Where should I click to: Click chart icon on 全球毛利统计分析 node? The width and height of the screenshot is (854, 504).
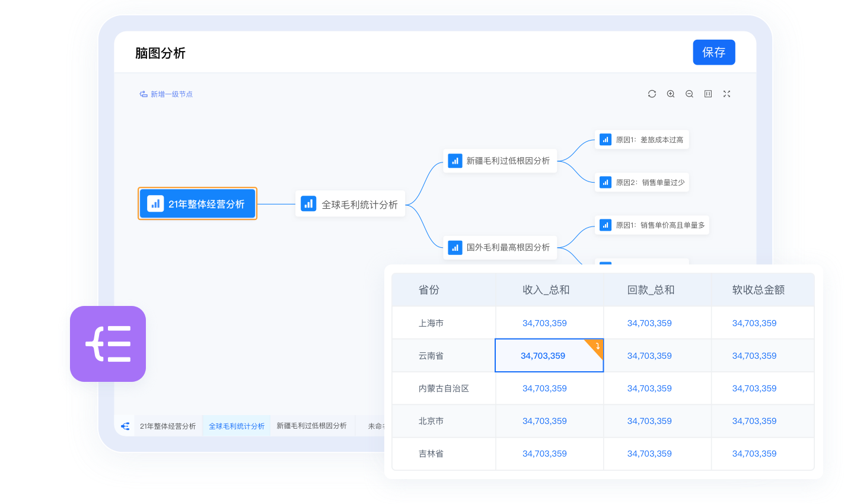coord(308,203)
